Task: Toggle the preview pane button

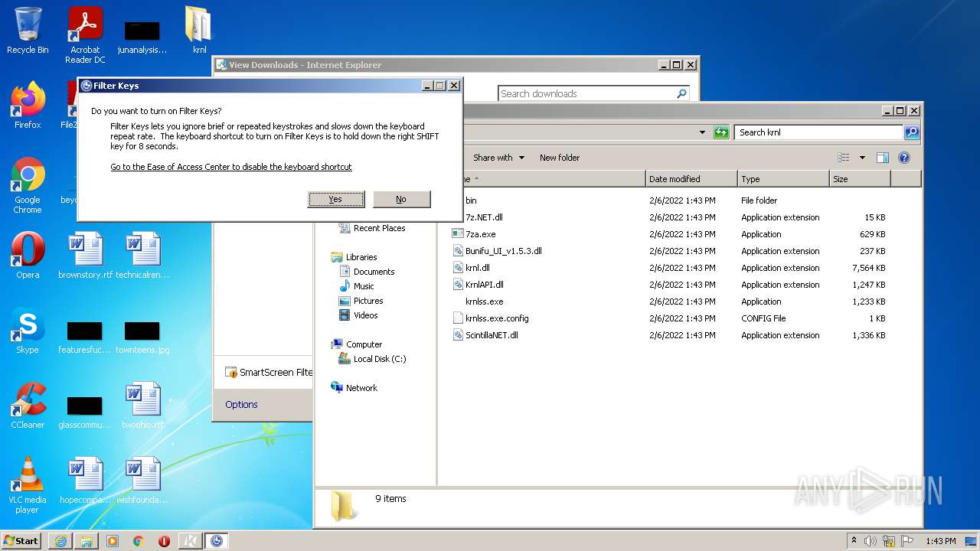Action: tap(882, 158)
